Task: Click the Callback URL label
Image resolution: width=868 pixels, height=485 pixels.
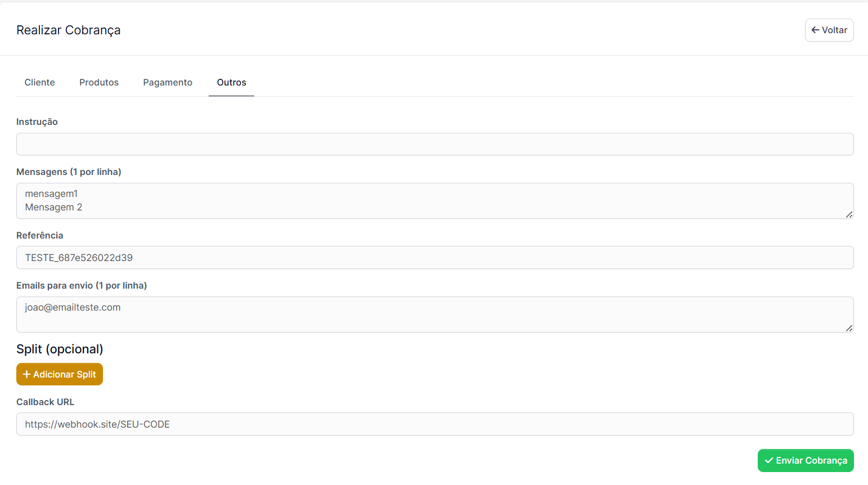Action: (45, 402)
